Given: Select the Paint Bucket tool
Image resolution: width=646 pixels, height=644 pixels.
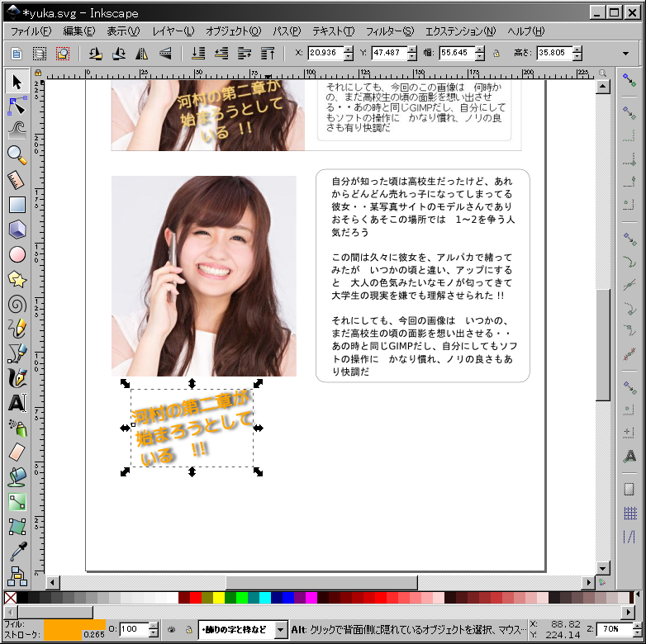Looking at the screenshot, I should pyautogui.click(x=17, y=477).
